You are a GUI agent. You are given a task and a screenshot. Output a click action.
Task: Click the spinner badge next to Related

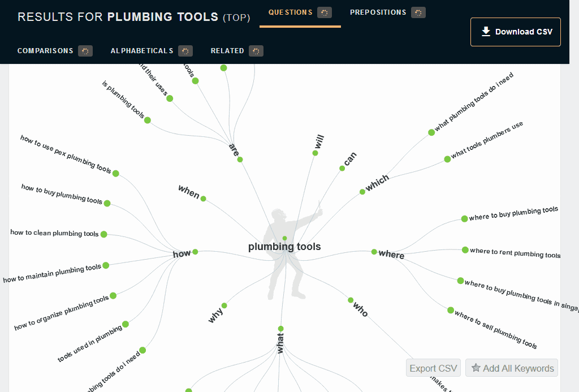coord(256,51)
